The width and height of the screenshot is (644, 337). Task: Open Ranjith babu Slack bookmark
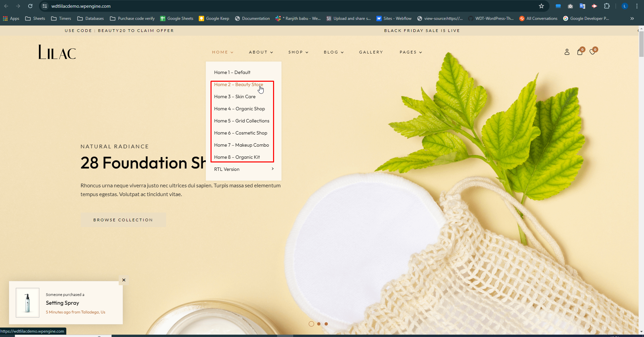(298, 18)
